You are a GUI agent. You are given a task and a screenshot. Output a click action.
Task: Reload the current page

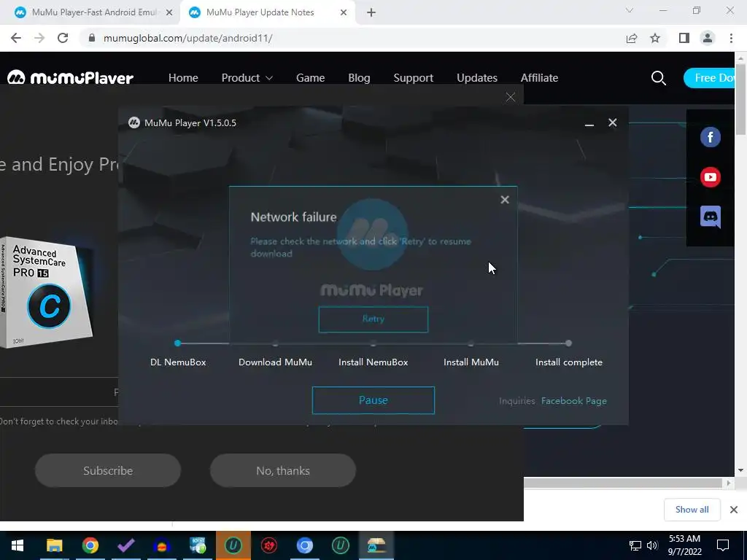(63, 38)
